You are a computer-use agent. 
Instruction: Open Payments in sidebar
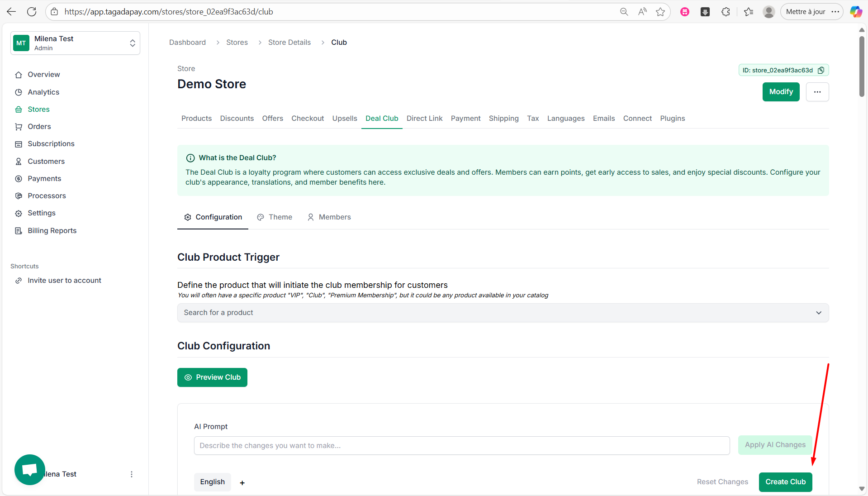[x=44, y=179]
